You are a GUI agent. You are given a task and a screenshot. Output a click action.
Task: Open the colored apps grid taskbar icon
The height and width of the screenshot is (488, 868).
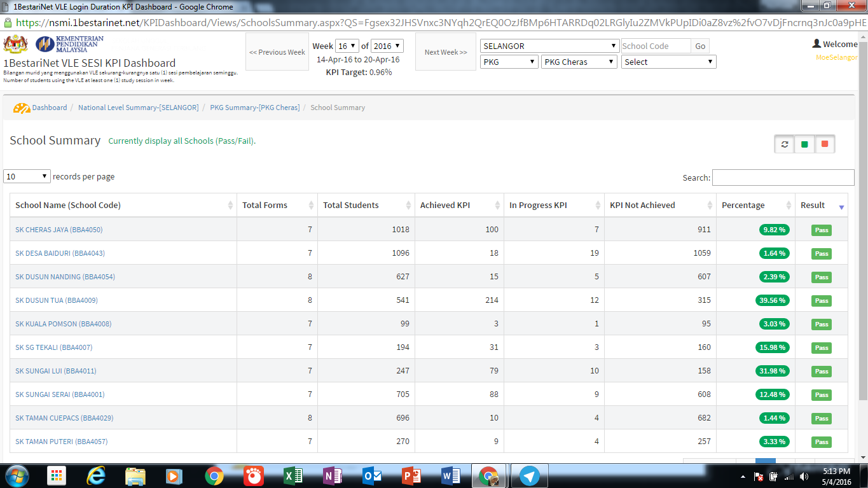click(57, 476)
